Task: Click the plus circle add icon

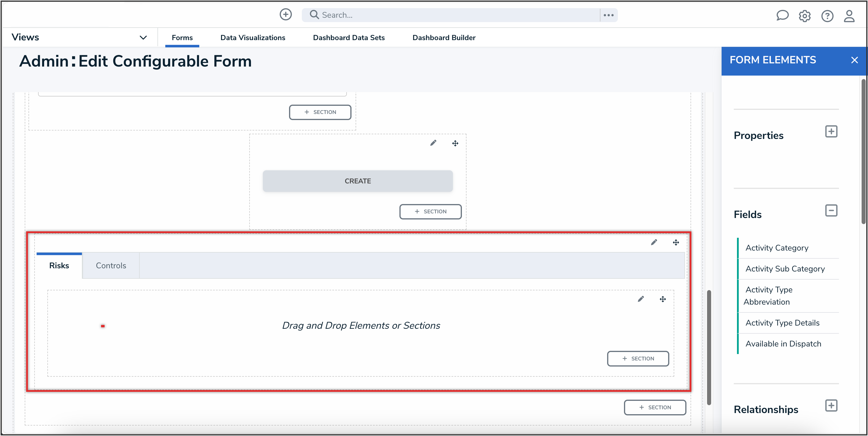Action: click(x=285, y=15)
